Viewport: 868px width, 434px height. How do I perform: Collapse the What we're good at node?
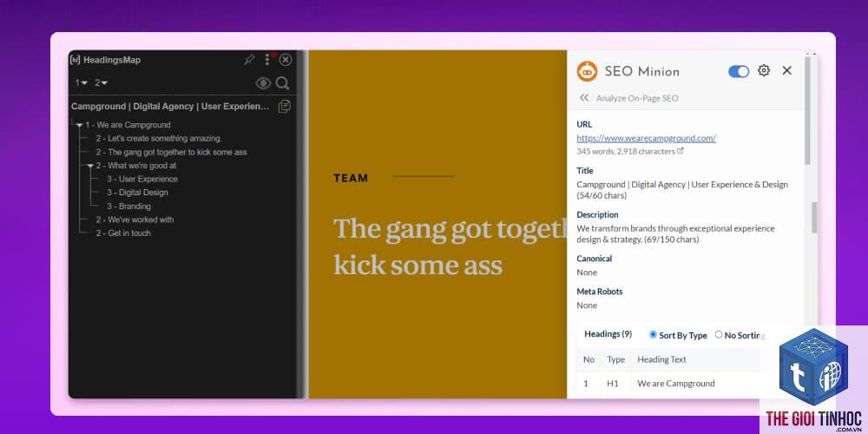[90, 166]
